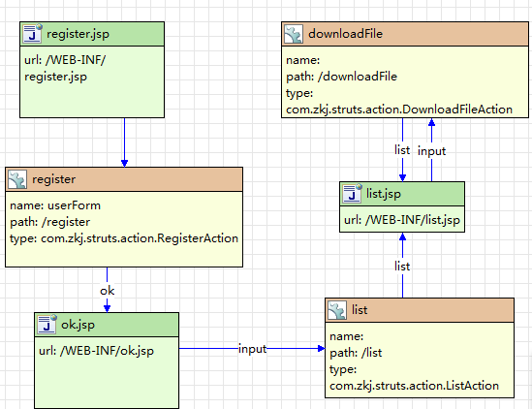
Task: Click the gear action icon of register node
Action: [x=17, y=179]
